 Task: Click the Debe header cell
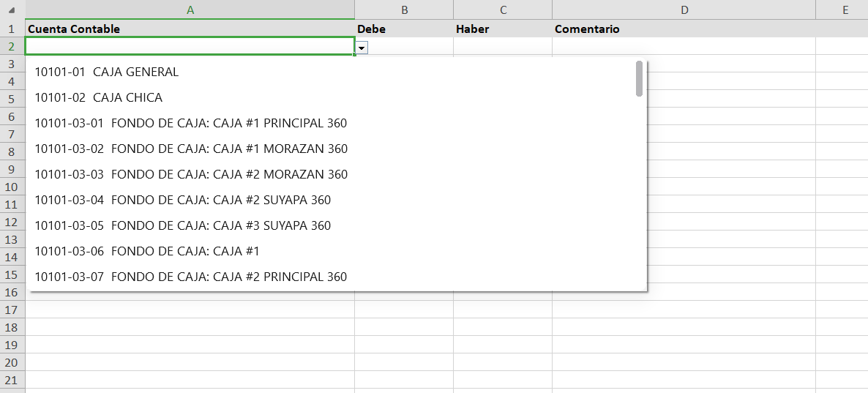pyautogui.click(x=404, y=29)
